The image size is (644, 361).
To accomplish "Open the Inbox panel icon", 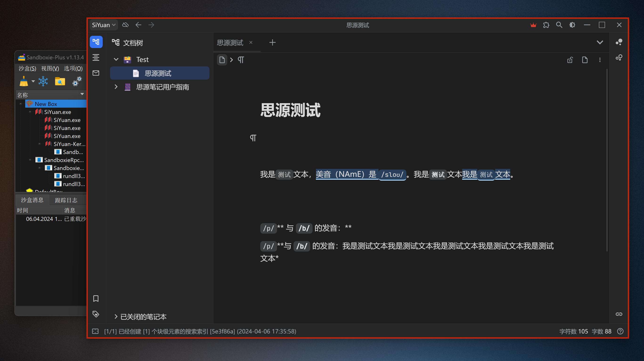I will [x=96, y=73].
